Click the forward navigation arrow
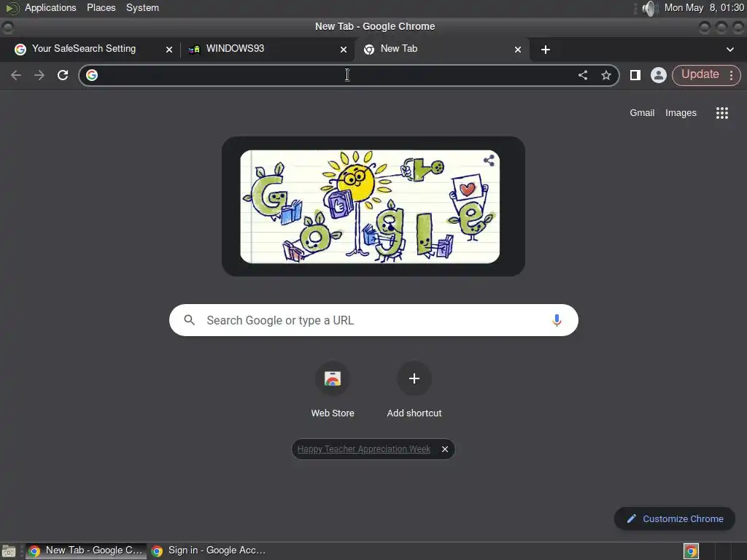This screenshot has height=560, width=747. click(39, 75)
